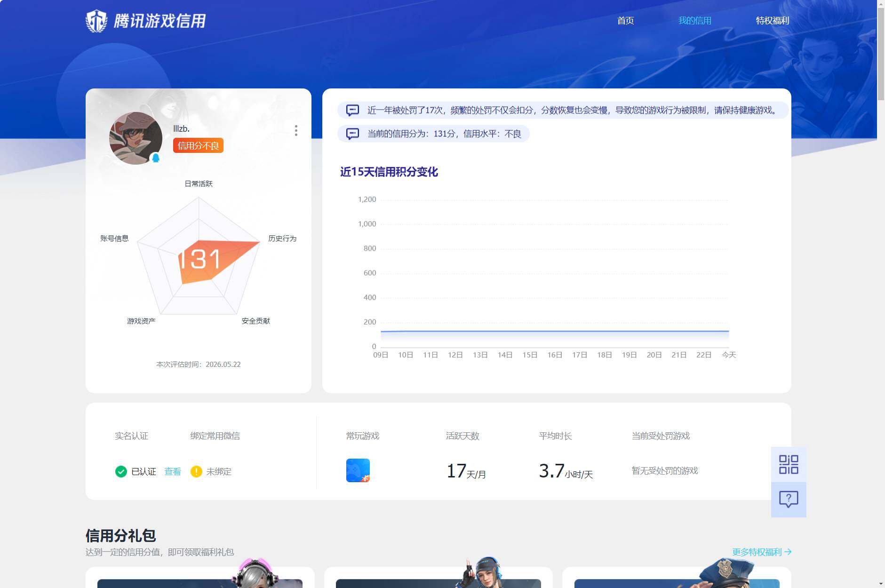Viewport: 885px width, 588px height.
Task: Click the chat icon beside current credit score
Action: tap(352, 134)
